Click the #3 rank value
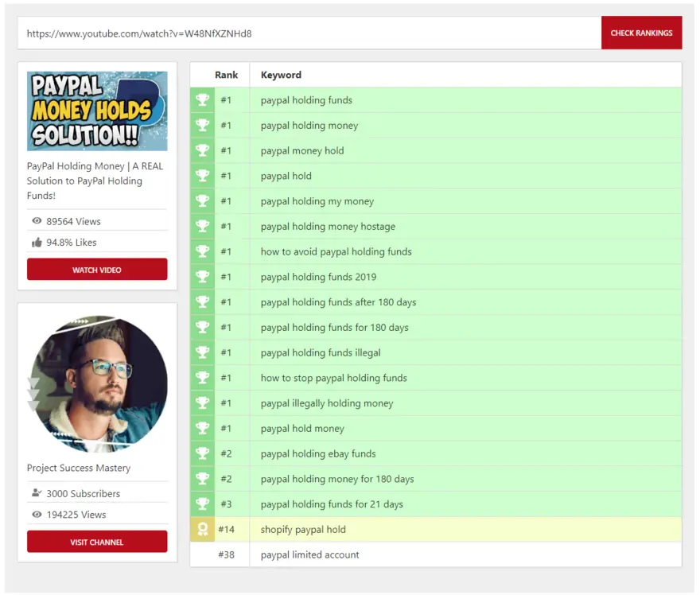The image size is (700, 595). point(227,504)
